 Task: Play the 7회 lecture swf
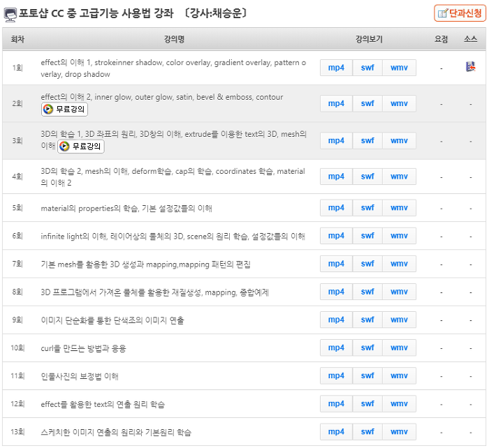367,264
